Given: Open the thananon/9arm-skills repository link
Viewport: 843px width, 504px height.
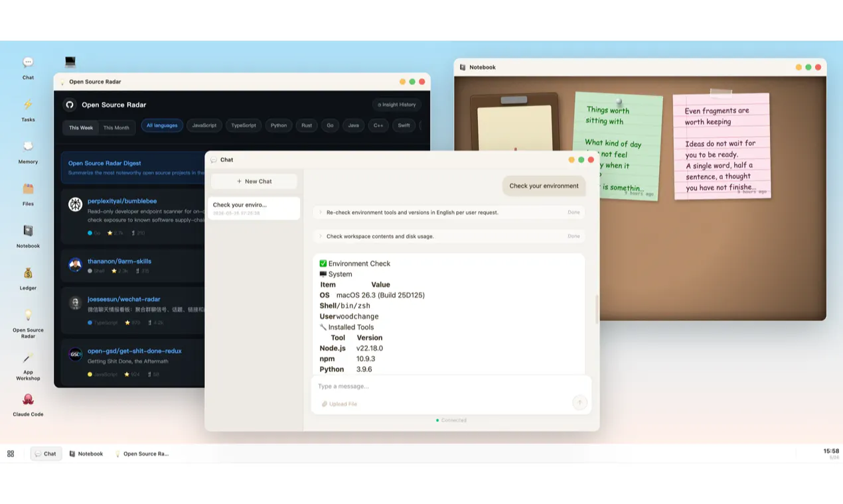Looking at the screenshot, I should click(119, 261).
